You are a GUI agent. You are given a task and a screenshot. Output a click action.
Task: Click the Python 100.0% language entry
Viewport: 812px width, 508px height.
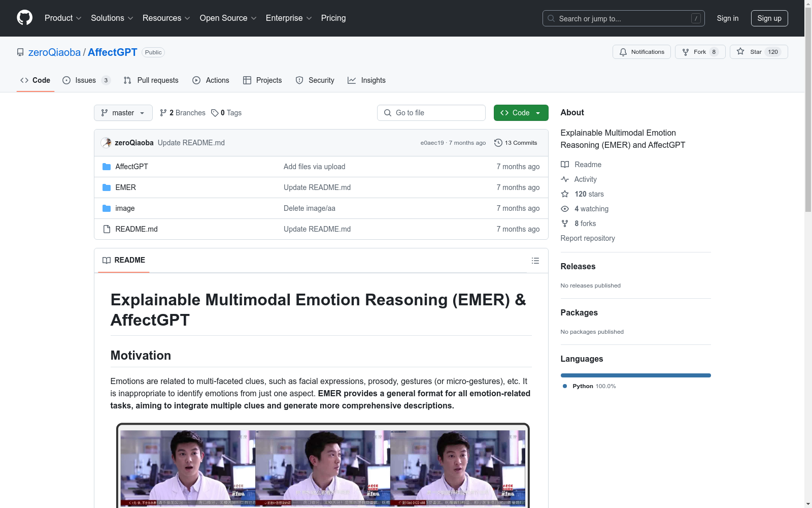[x=589, y=386]
